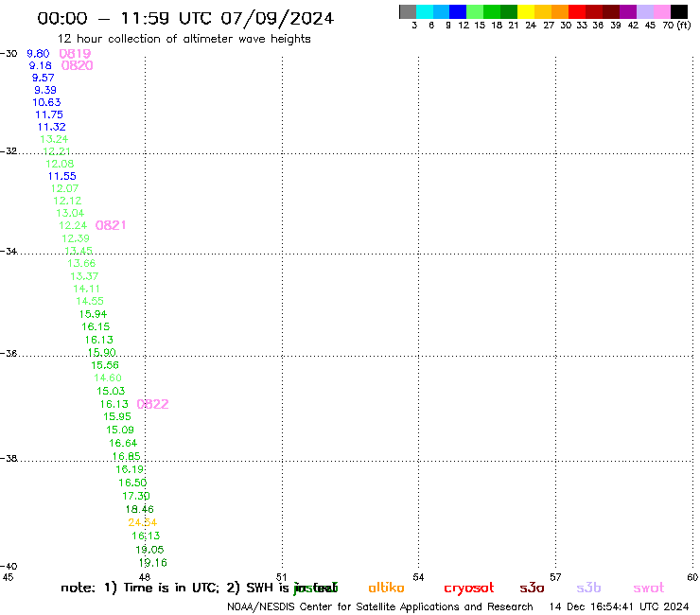700x615 pixels.
Task: Select the pink time label 0822
Action: (152, 404)
